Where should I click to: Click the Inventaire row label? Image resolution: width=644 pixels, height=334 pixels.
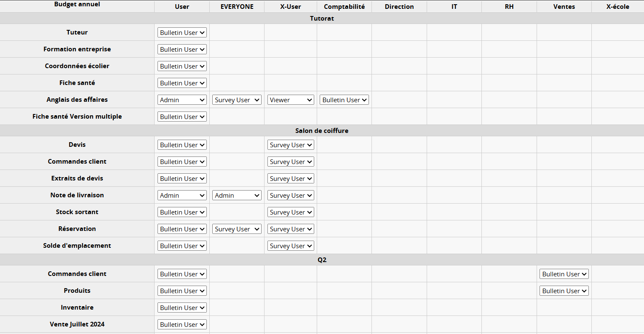click(x=77, y=307)
